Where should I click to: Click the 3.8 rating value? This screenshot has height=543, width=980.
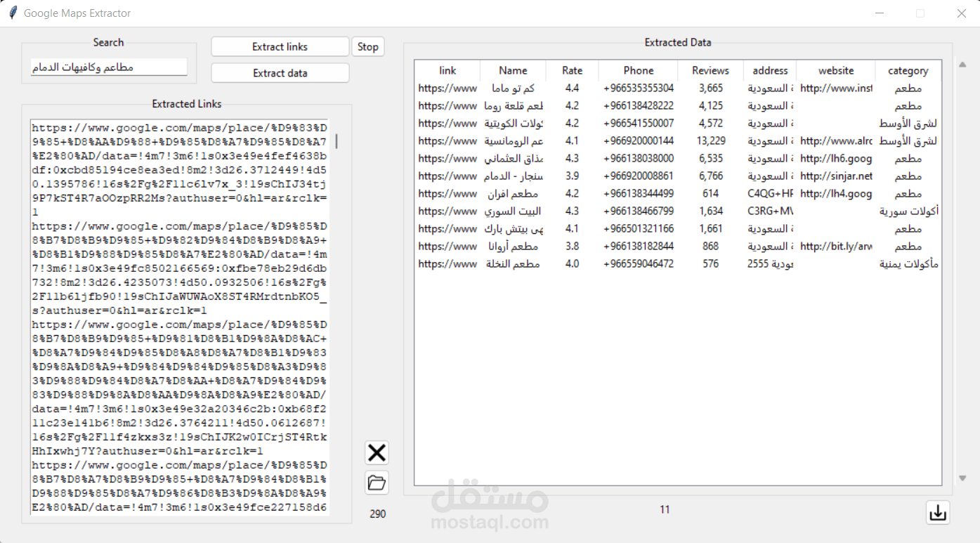click(x=573, y=247)
